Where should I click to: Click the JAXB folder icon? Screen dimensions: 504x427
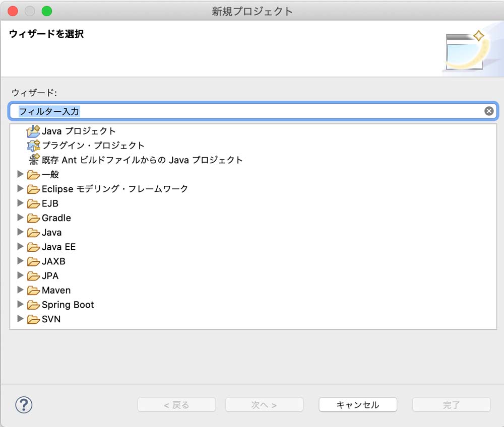pyautogui.click(x=33, y=261)
